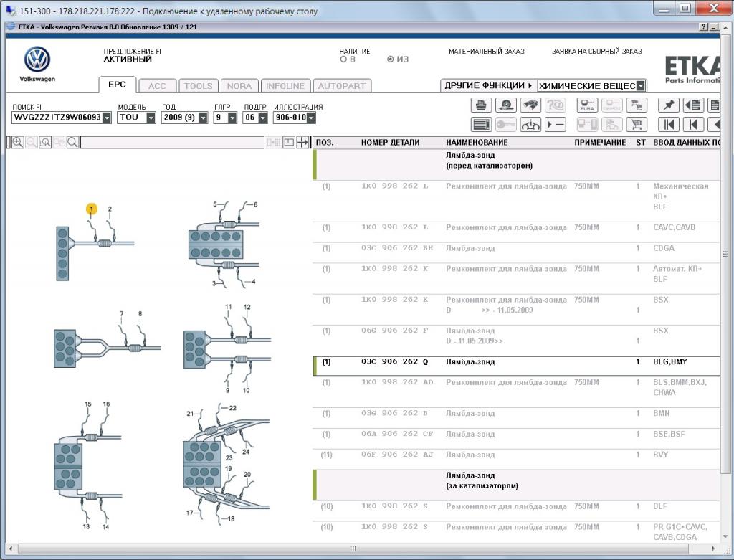Click callout number 22 in the illustration
Viewport: 734px width, 560px height.
[233, 408]
